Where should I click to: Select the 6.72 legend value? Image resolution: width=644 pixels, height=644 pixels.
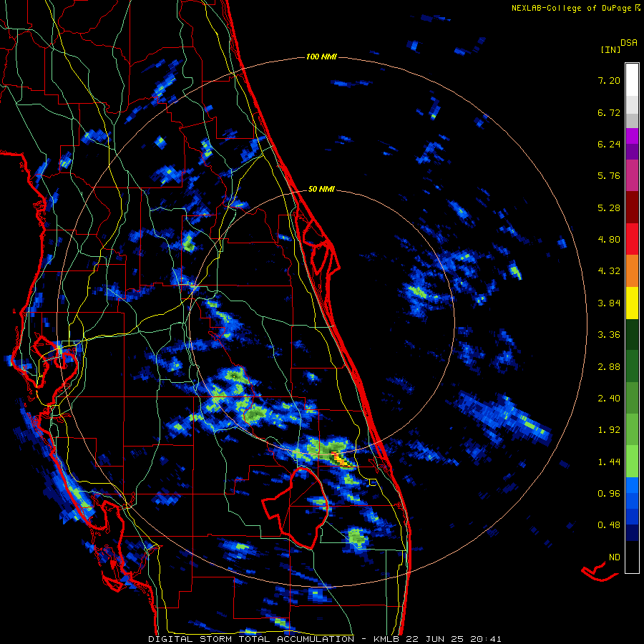pyautogui.click(x=609, y=112)
